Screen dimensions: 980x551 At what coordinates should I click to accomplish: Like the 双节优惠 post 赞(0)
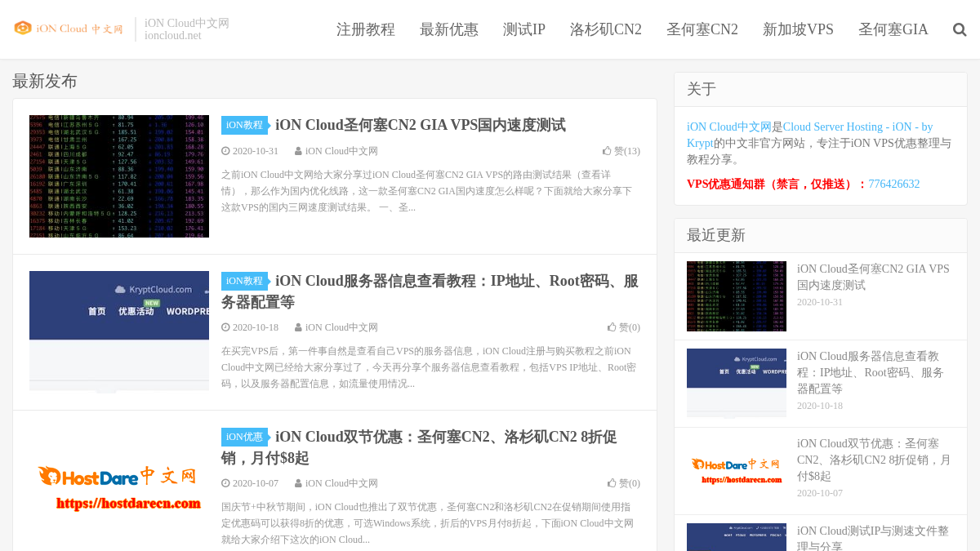[624, 483]
